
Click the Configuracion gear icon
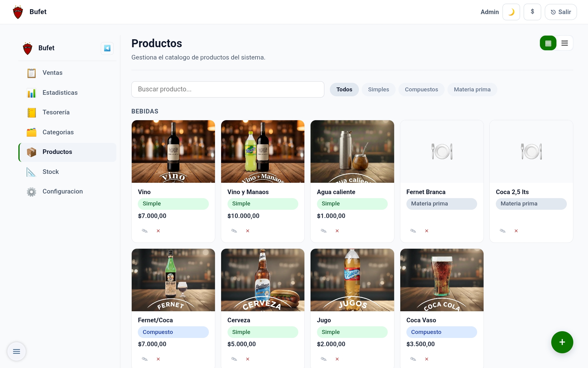(31, 192)
